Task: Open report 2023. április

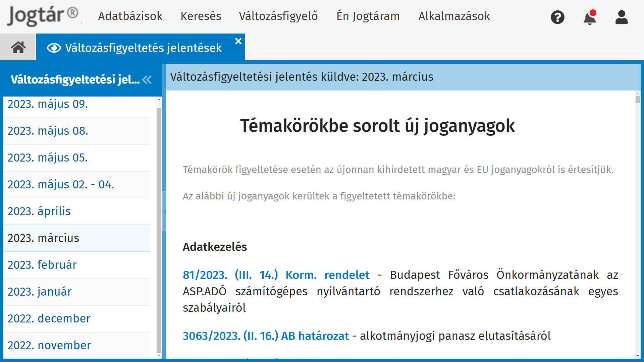Action: pyautogui.click(x=77, y=212)
